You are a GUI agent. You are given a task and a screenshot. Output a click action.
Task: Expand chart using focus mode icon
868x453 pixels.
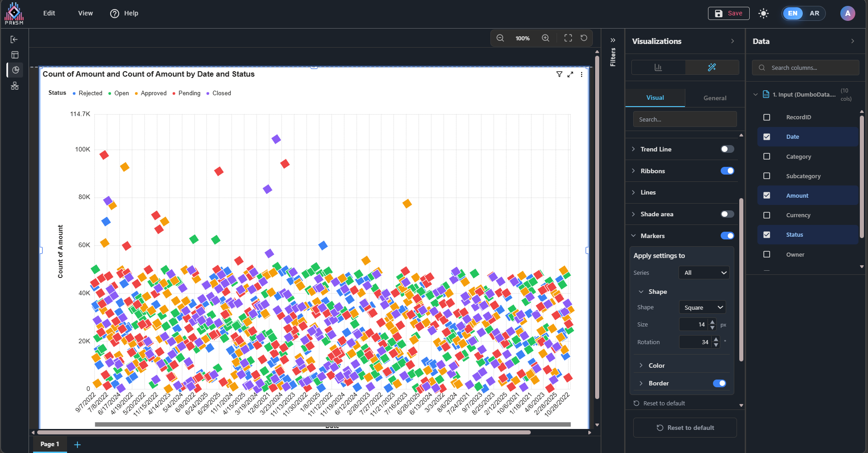point(570,74)
